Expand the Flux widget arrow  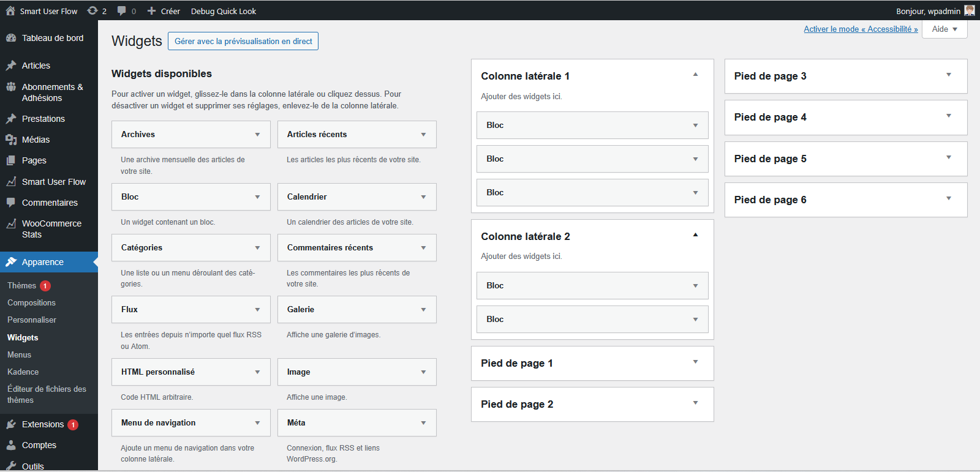click(257, 310)
